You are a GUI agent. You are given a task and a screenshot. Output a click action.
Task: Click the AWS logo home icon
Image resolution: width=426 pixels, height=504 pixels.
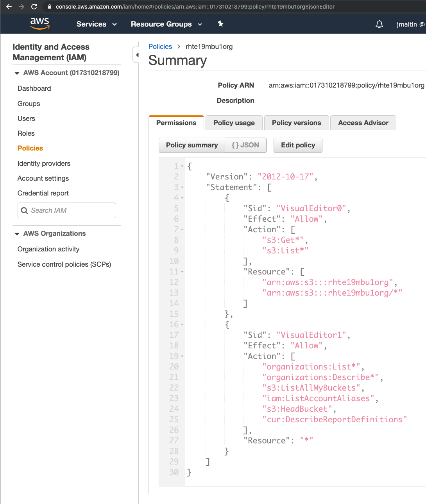pyautogui.click(x=39, y=23)
